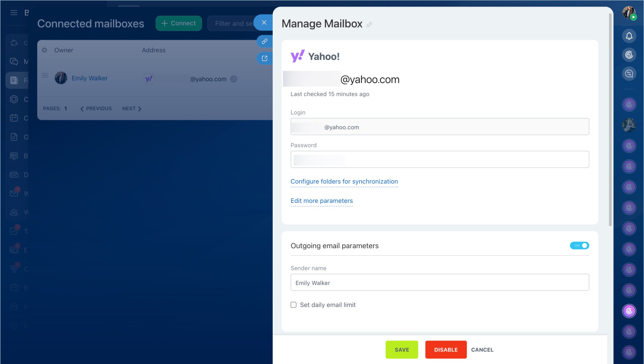
Task: Go to the Next page of mailboxes
Action: click(132, 109)
